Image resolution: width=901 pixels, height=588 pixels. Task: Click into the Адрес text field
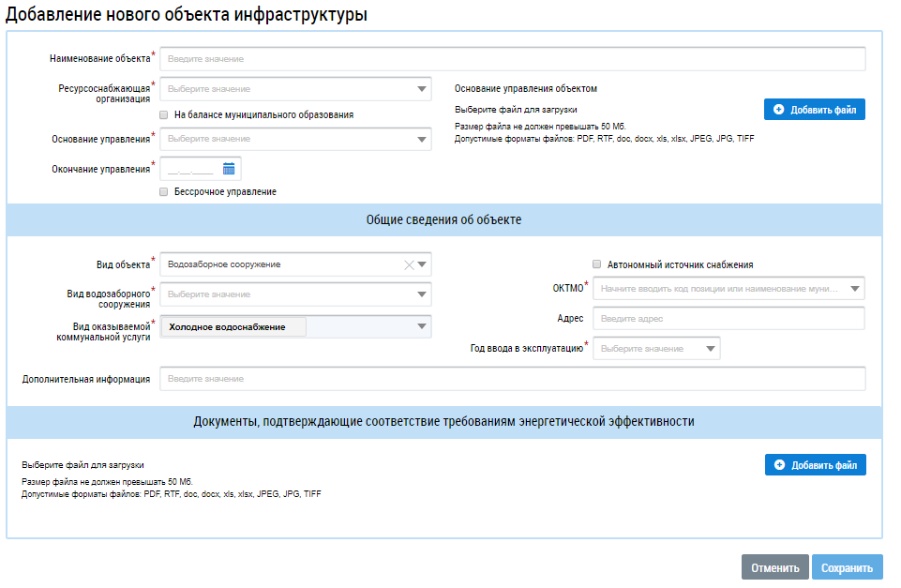(728, 319)
